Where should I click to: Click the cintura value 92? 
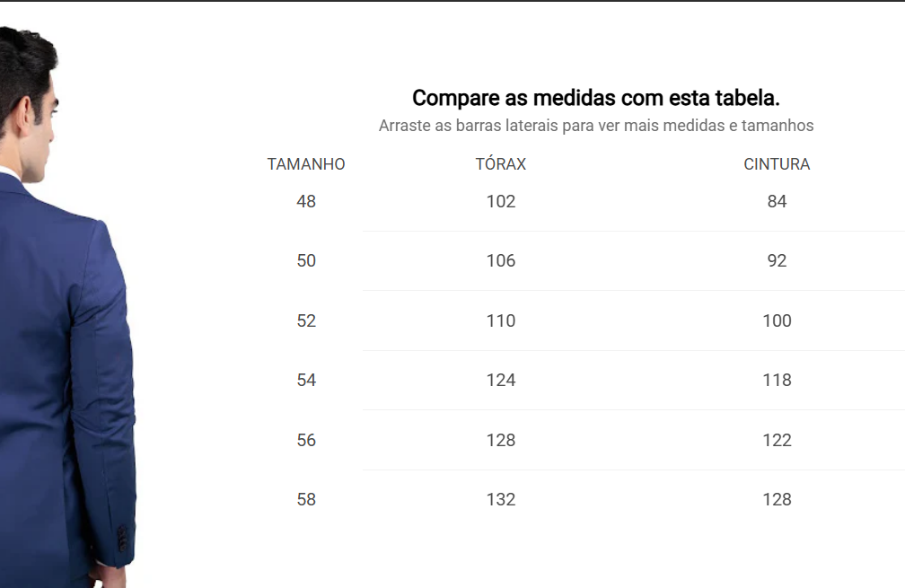point(777,261)
